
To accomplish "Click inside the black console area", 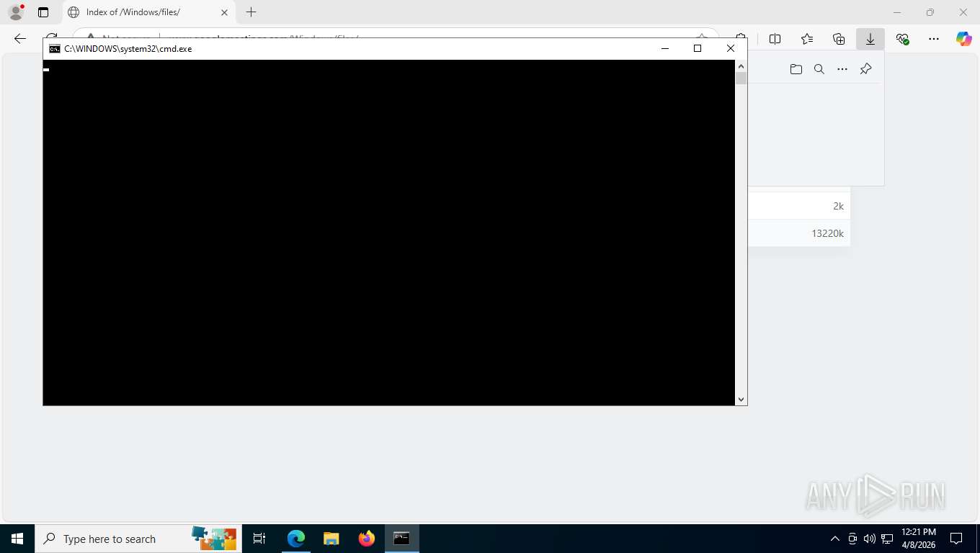I will 389,232.
